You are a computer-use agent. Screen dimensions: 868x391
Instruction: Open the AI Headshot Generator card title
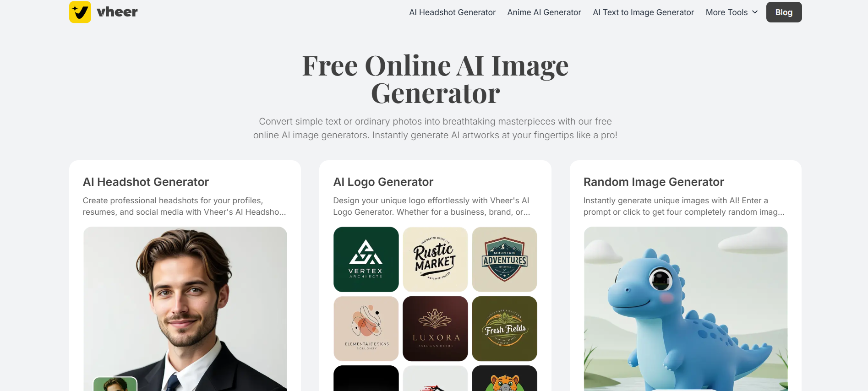[x=146, y=182]
